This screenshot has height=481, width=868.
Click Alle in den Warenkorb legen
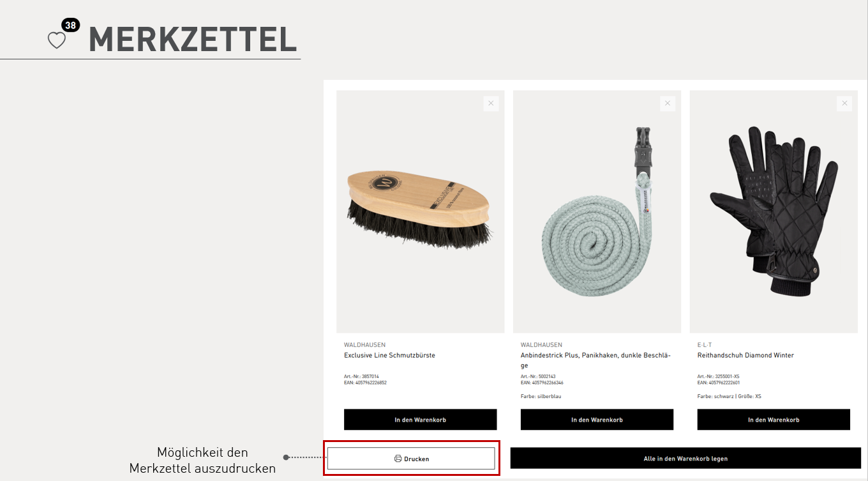point(685,459)
